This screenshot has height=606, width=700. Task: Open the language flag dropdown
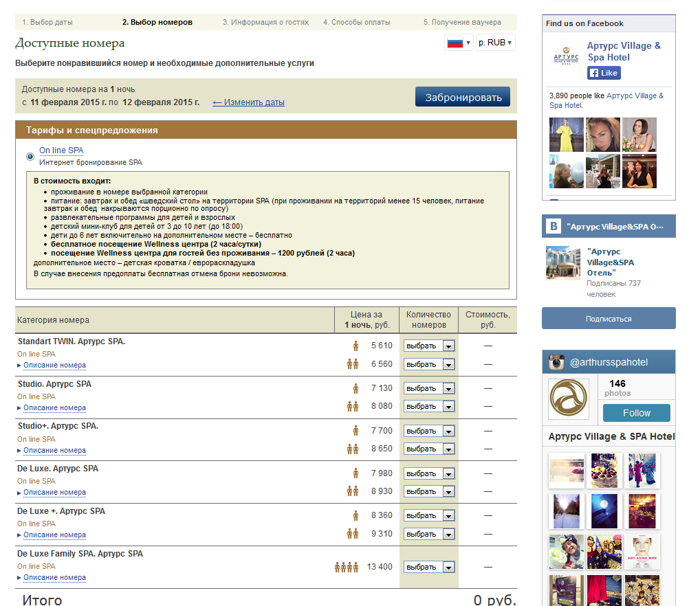point(459,43)
